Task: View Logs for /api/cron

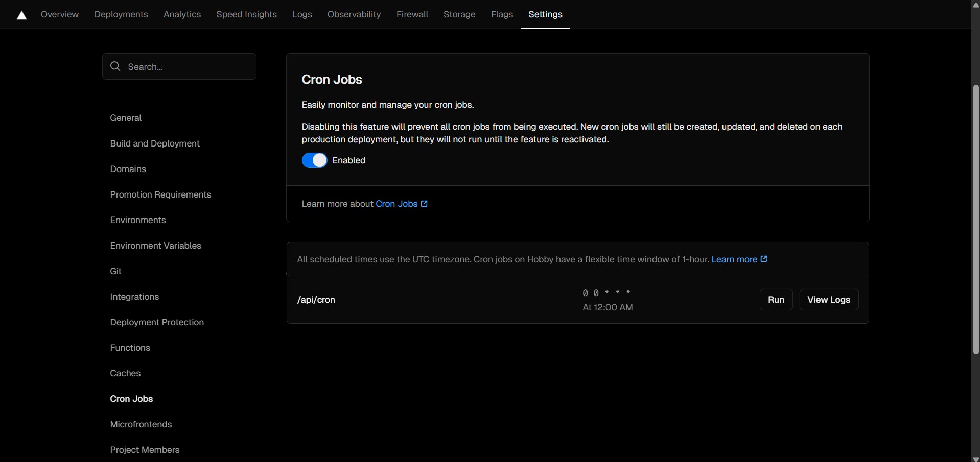Action: (828, 300)
